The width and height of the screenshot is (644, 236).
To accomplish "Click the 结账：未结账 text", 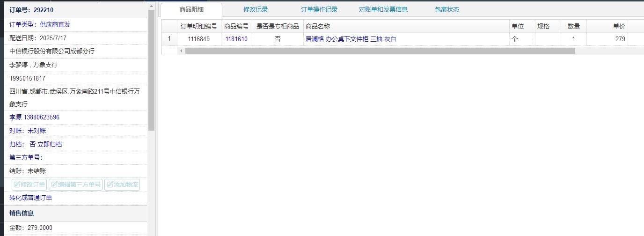I will point(28,171).
